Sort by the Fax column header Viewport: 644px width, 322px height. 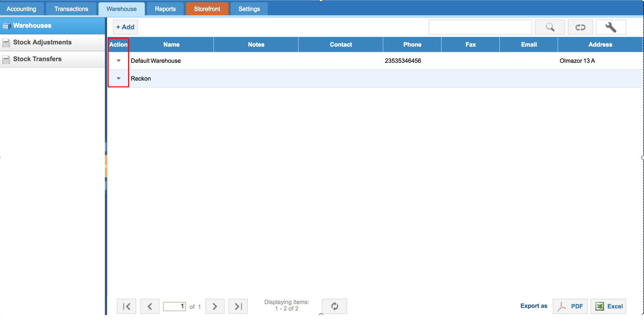471,44
